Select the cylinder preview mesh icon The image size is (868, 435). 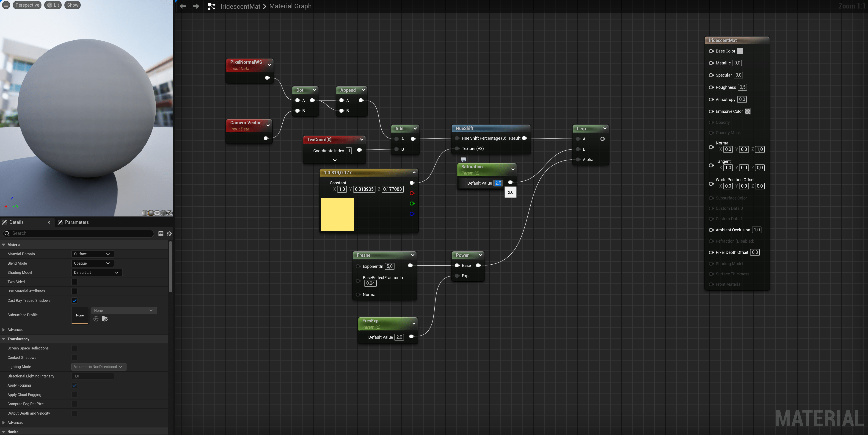(145, 213)
